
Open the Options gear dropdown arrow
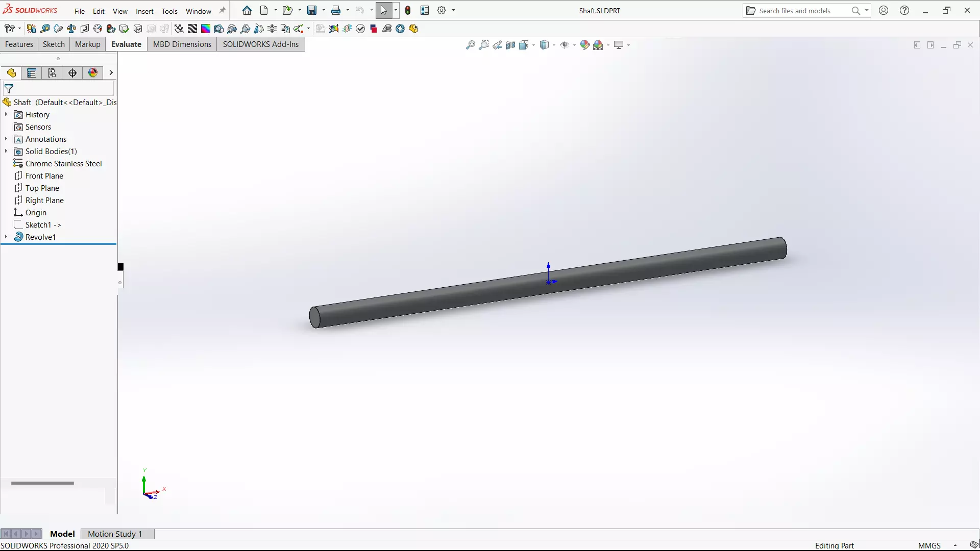(x=453, y=10)
